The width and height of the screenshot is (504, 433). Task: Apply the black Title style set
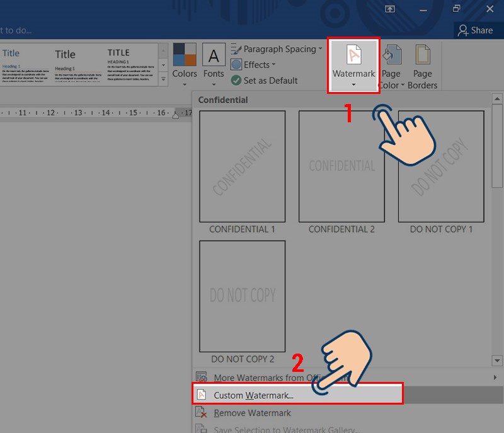(x=78, y=66)
